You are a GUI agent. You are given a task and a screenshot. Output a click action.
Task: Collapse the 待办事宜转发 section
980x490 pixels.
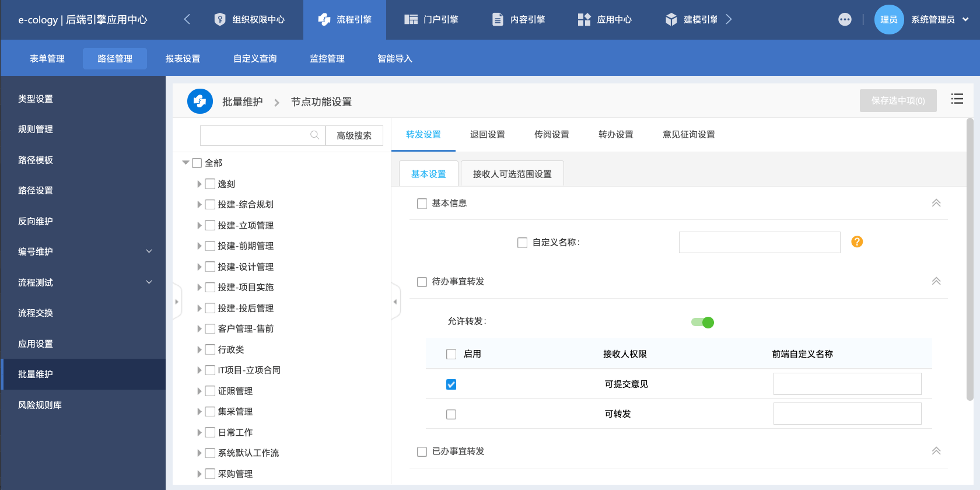[936, 281]
